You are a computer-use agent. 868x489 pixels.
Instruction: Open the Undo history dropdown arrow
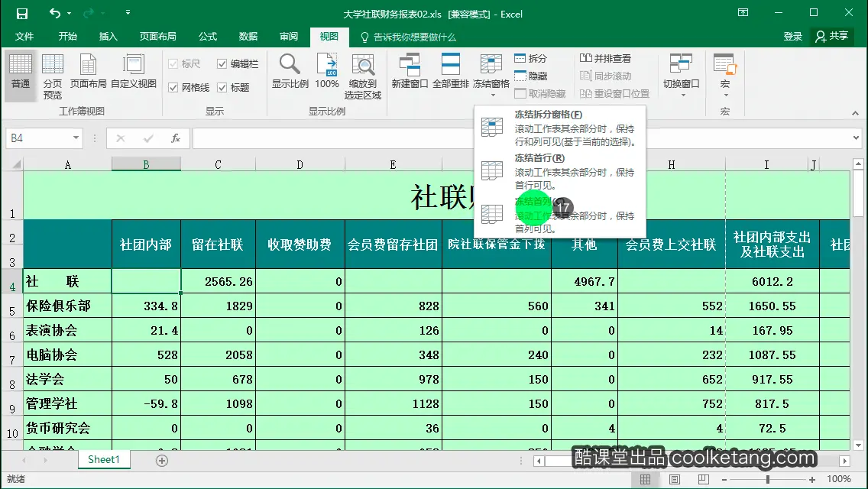pos(70,13)
